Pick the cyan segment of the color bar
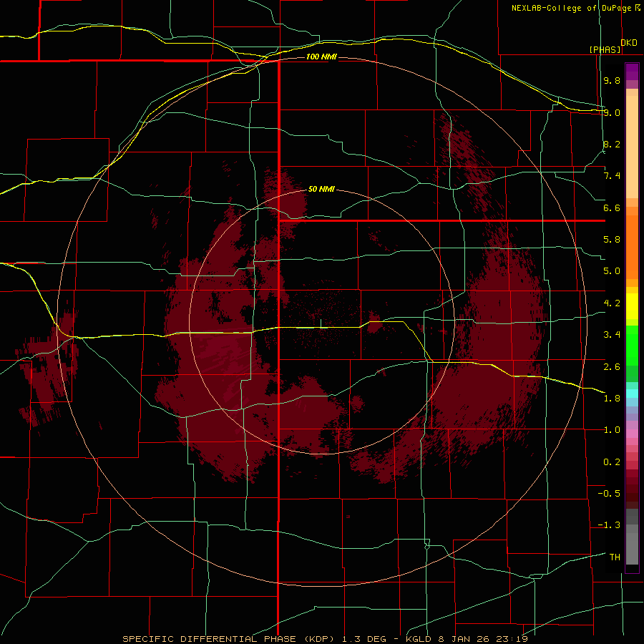This screenshot has width=644, height=644. (632, 393)
